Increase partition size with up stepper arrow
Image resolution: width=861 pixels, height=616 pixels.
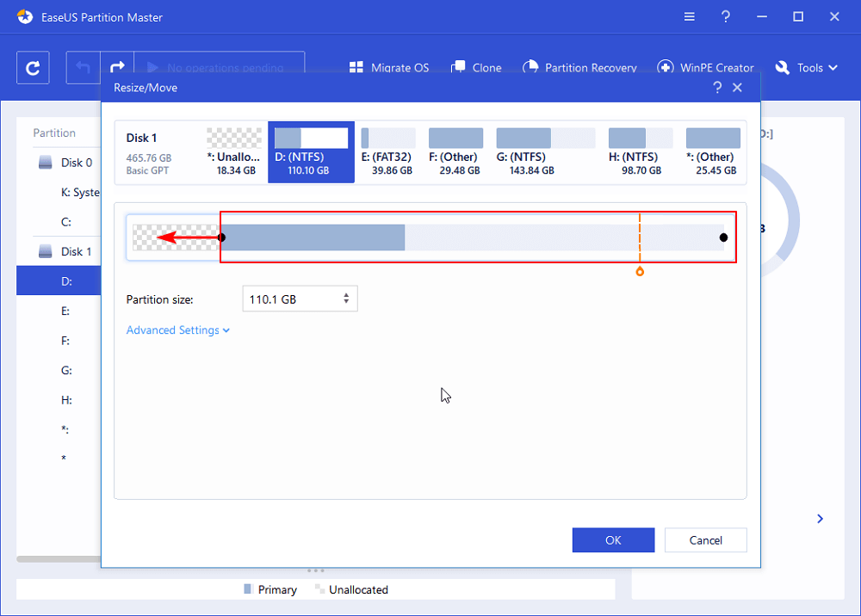click(x=346, y=295)
